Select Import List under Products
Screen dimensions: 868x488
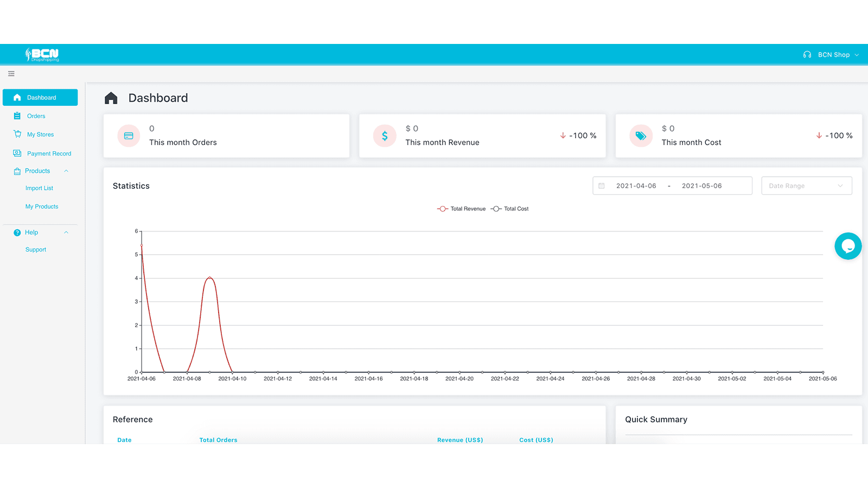tap(39, 188)
